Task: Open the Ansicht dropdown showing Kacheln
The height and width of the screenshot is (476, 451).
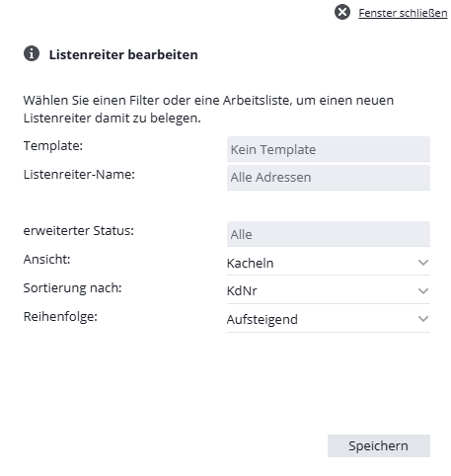Action: (329, 263)
